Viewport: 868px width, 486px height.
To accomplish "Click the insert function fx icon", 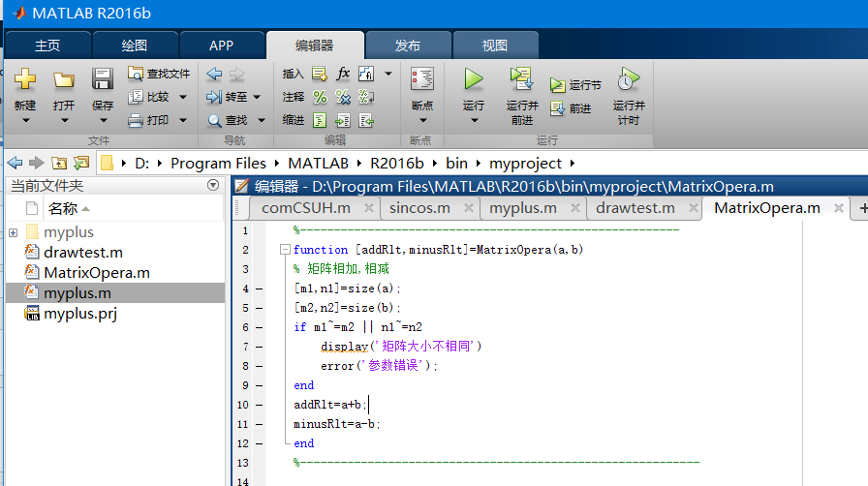I will click(x=343, y=73).
